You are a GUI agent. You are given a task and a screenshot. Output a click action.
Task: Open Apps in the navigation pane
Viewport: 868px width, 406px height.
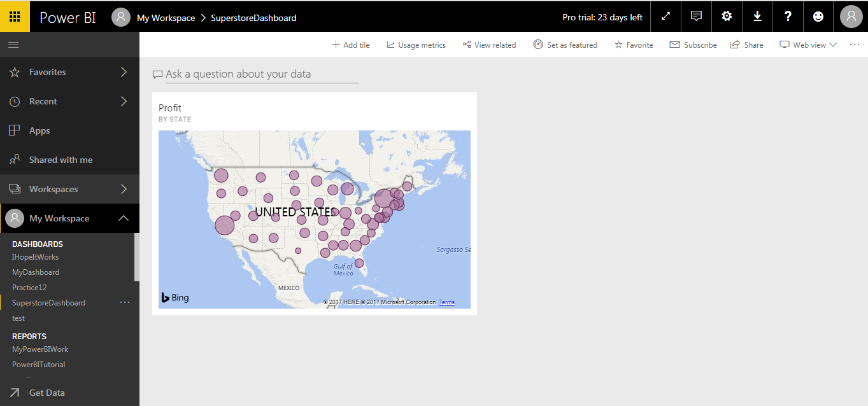click(x=69, y=131)
